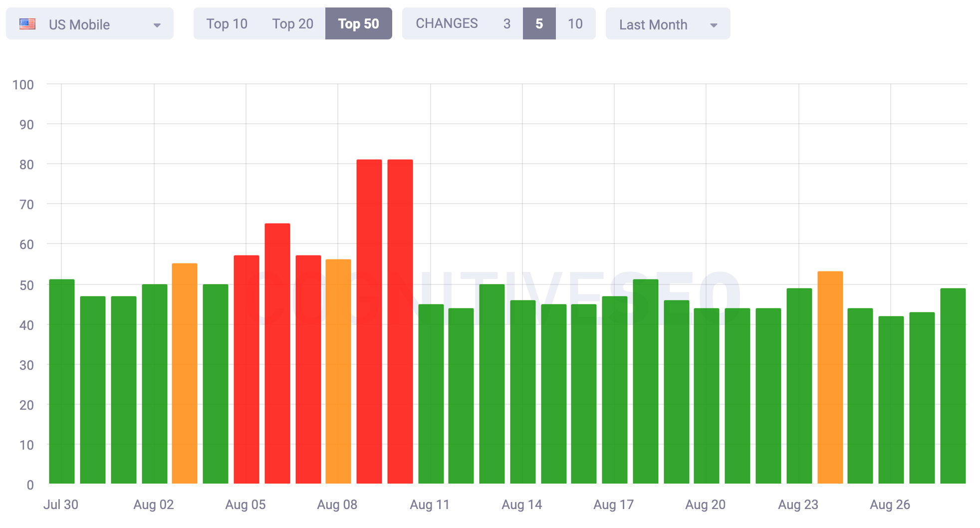Image resolution: width=980 pixels, height=528 pixels.
Task: Switch to the Top 20 tab
Action: coord(293,23)
